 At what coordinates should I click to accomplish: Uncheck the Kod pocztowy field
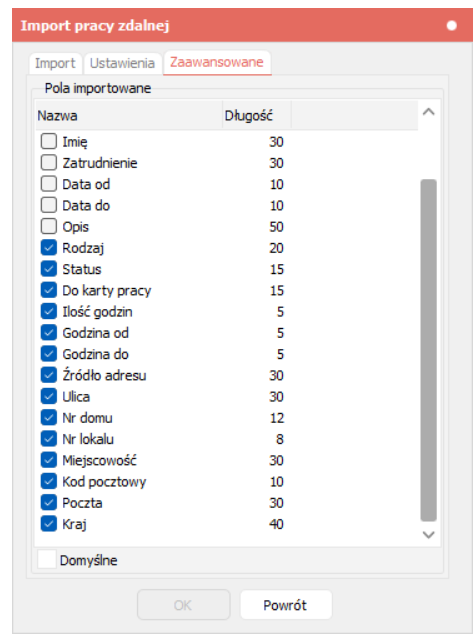pos(49,482)
